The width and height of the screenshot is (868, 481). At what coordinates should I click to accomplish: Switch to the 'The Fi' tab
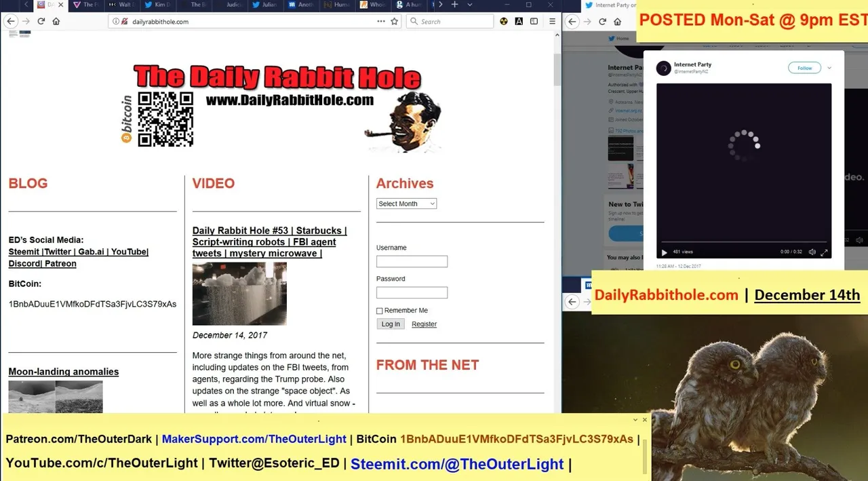pyautogui.click(x=85, y=5)
